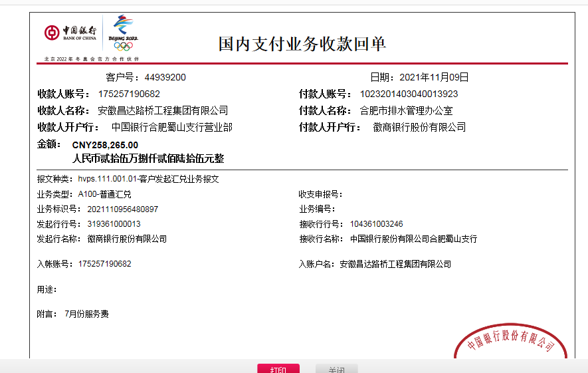Click the business type A100-普通汇兑
Image resolution: width=588 pixels, height=373 pixels.
[104, 194]
